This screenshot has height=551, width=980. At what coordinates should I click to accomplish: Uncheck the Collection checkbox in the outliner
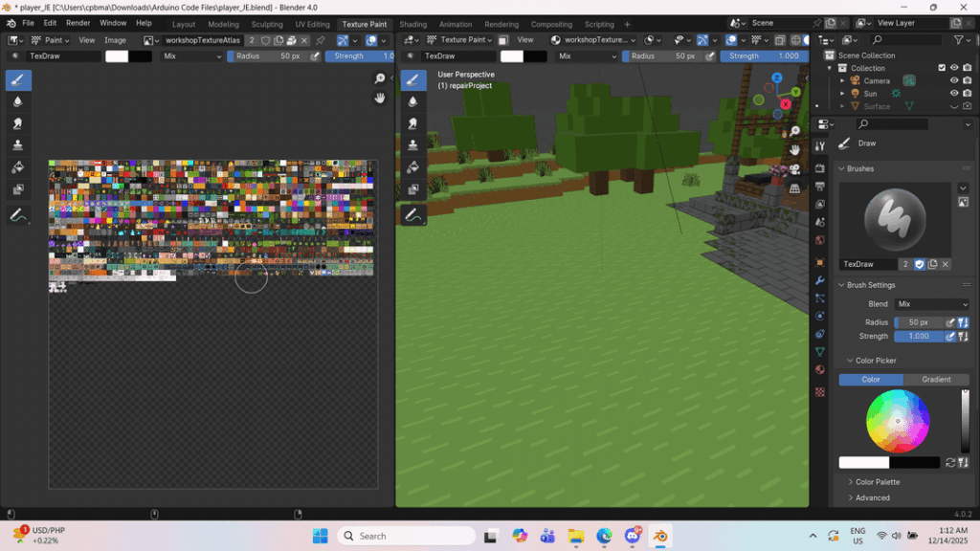click(x=942, y=67)
